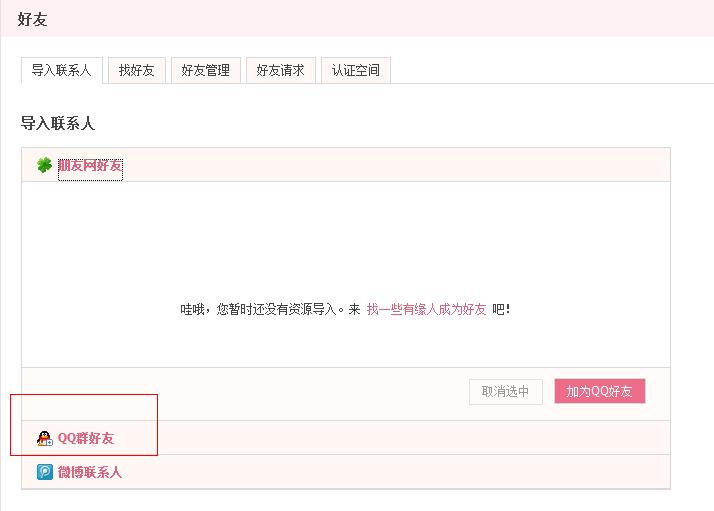714x511 pixels.
Task: Click the blue Weibo contacts icon
Action: pyautogui.click(x=45, y=472)
